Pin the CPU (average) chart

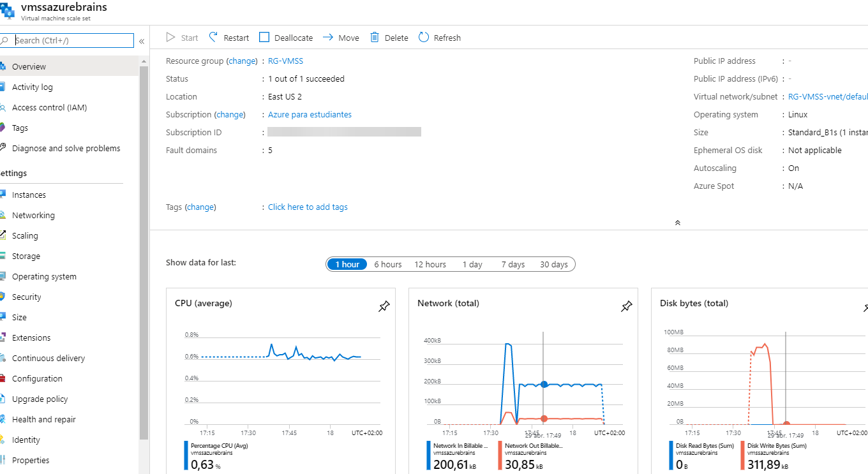(x=384, y=307)
